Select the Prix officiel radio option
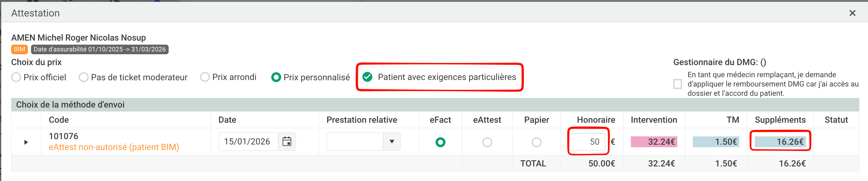The image size is (868, 181). point(16,77)
